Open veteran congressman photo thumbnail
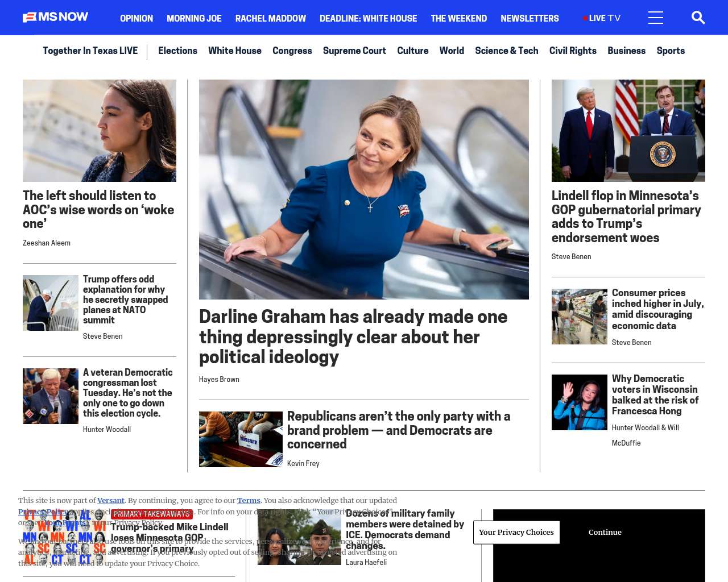The image size is (728, 582). point(51,396)
